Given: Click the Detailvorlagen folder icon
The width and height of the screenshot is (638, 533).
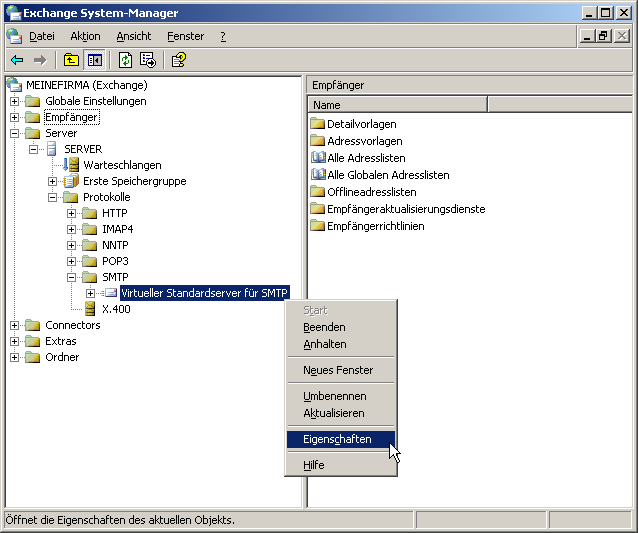Looking at the screenshot, I should (x=317, y=124).
